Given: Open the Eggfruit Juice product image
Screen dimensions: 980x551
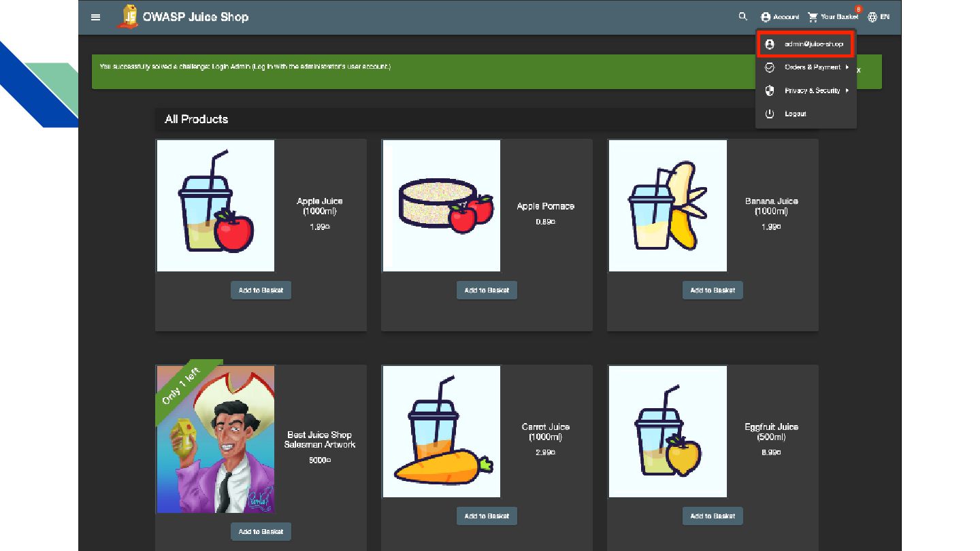Looking at the screenshot, I should (x=668, y=432).
